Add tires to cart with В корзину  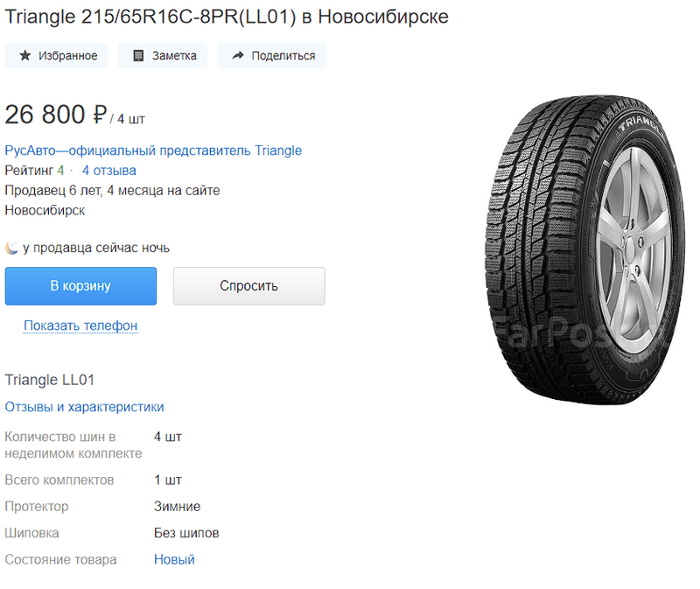tap(80, 286)
